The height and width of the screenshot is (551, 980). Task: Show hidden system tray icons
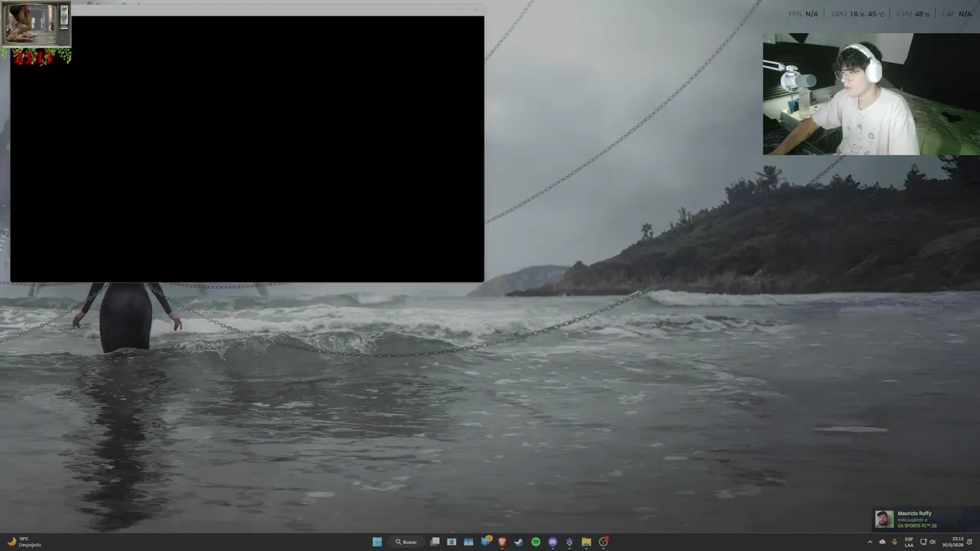point(870,542)
